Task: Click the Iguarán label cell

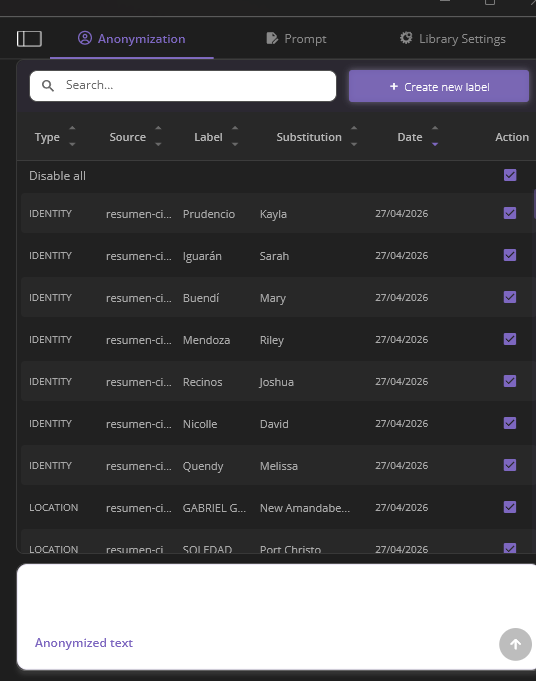Action: click(x=202, y=256)
